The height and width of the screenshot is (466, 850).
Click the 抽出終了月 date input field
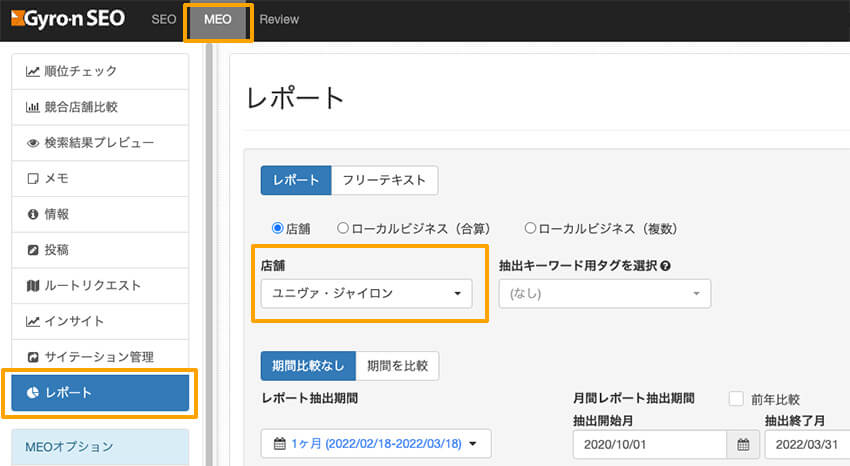806,444
